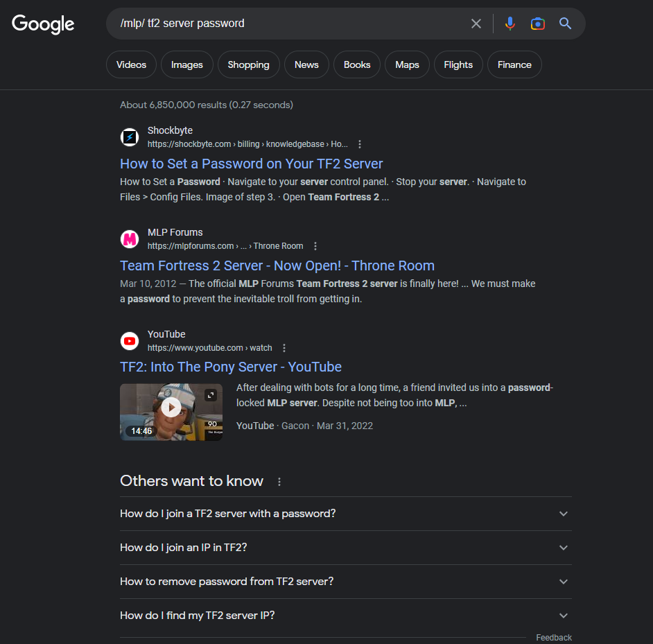Click the magnifying glass search button
Image resolution: width=653 pixels, height=644 pixels.
tap(566, 24)
